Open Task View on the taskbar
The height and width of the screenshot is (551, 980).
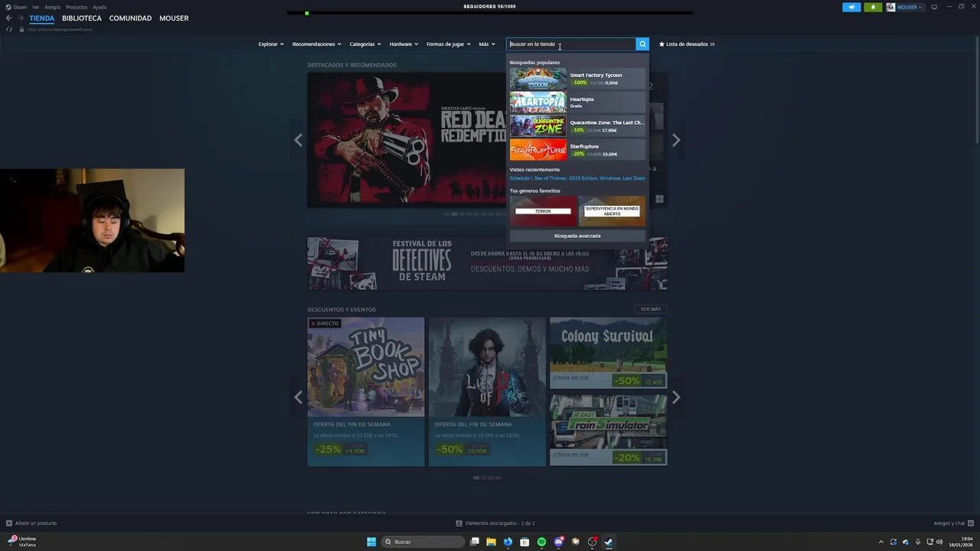(x=475, y=542)
